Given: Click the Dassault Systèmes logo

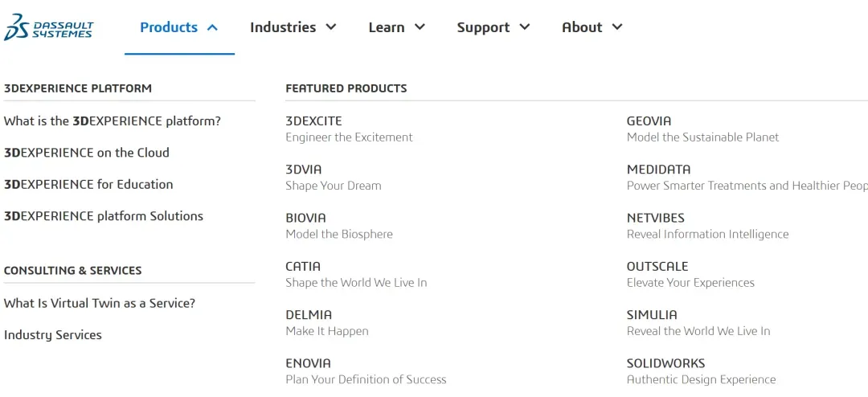Looking at the screenshot, I should tap(49, 28).
